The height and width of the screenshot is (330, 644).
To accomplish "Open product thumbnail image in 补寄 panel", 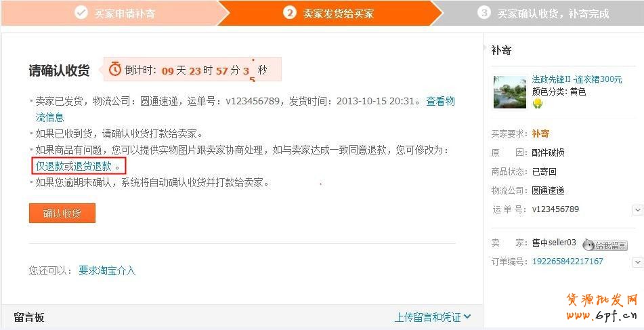I will point(510,92).
